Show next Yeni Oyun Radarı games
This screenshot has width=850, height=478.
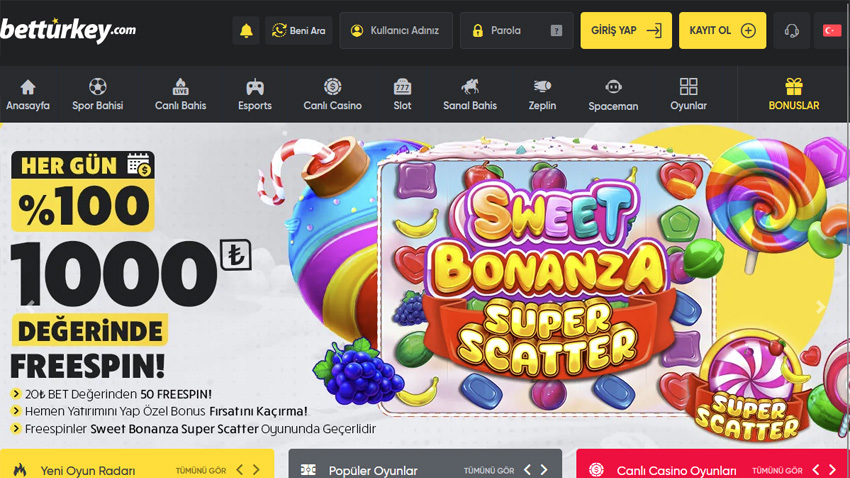coord(257,470)
